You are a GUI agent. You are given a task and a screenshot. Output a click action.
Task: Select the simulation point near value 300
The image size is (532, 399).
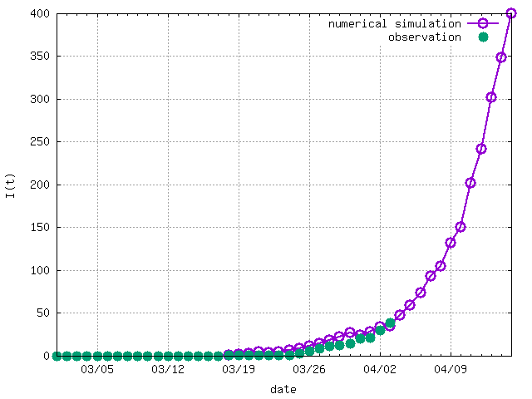pos(491,97)
